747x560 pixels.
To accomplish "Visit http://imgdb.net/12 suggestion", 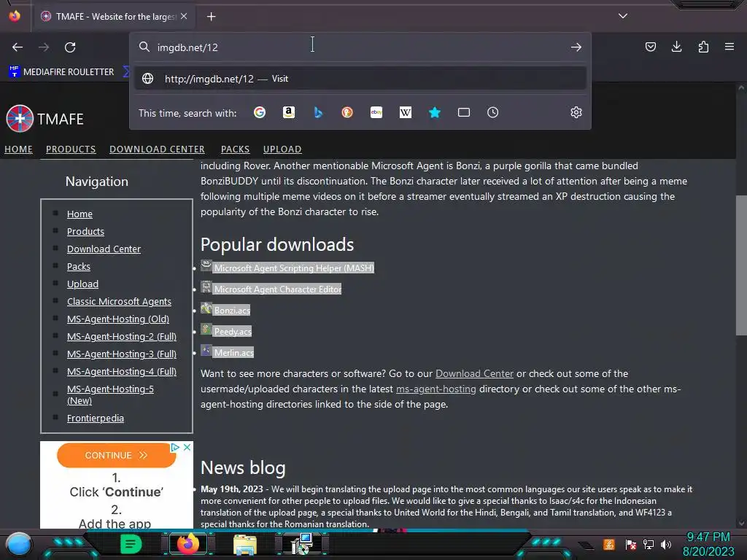I will click(x=360, y=79).
